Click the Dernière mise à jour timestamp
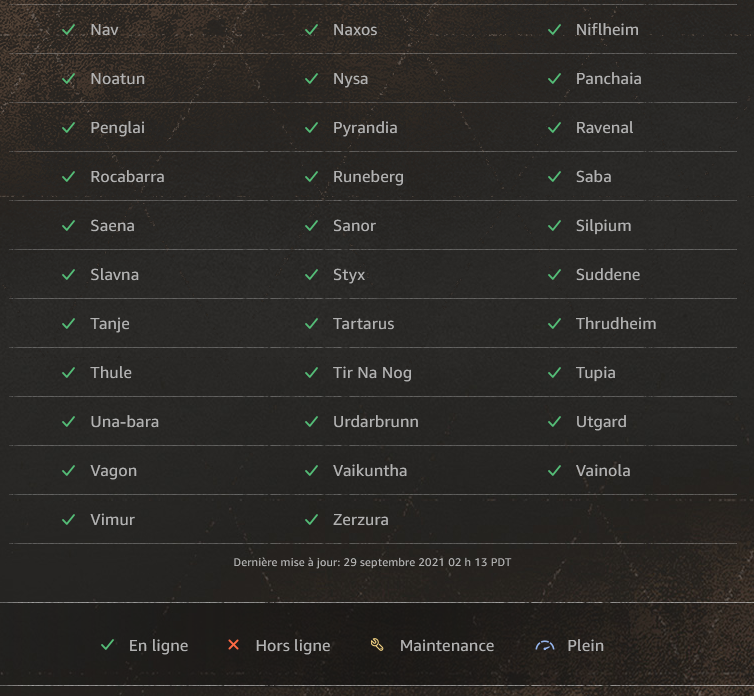754x696 pixels. coord(372,563)
